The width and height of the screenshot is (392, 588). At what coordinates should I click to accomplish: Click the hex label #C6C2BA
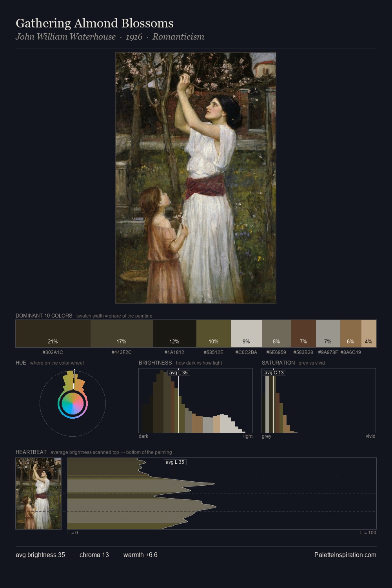tap(246, 352)
